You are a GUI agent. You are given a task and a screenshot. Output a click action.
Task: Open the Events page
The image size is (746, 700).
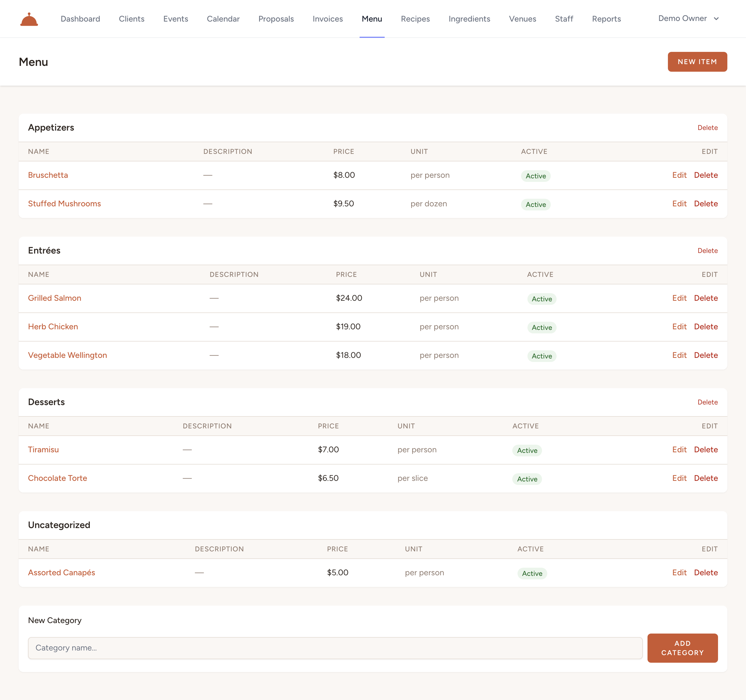click(x=176, y=19)
